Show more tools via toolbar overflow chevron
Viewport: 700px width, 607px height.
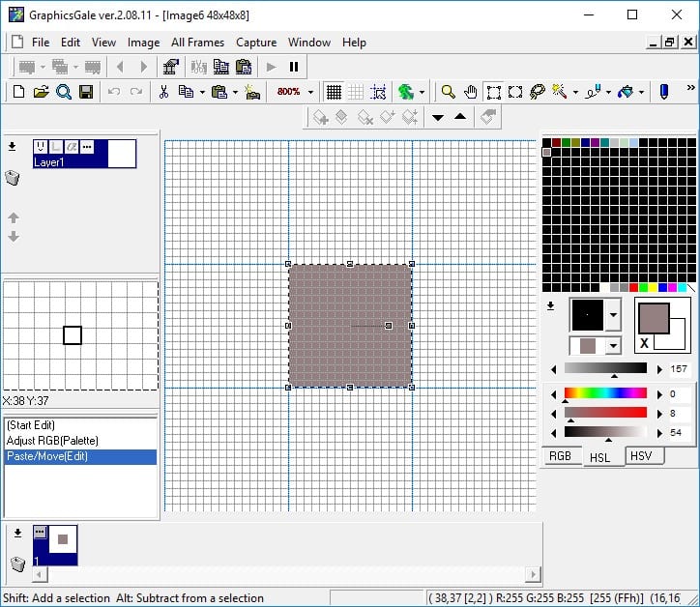point(690,88)
